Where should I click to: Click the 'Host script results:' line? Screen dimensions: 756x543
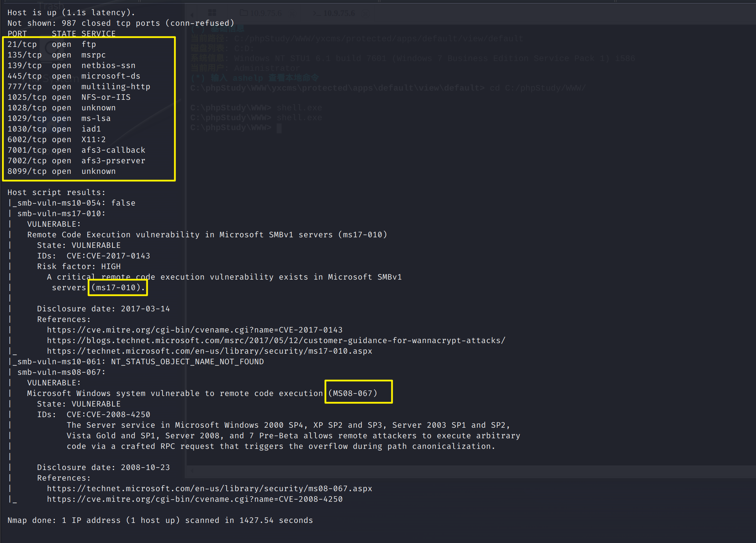57,193
